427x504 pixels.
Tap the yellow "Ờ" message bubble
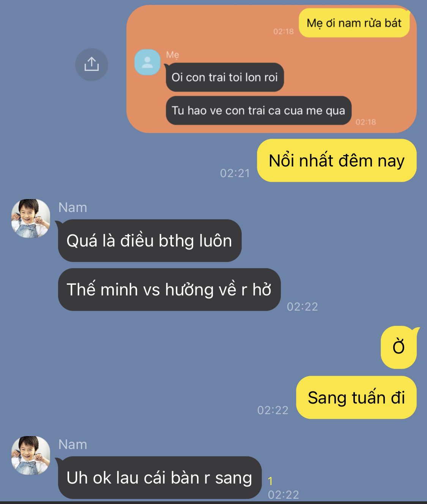pos(399,347)
